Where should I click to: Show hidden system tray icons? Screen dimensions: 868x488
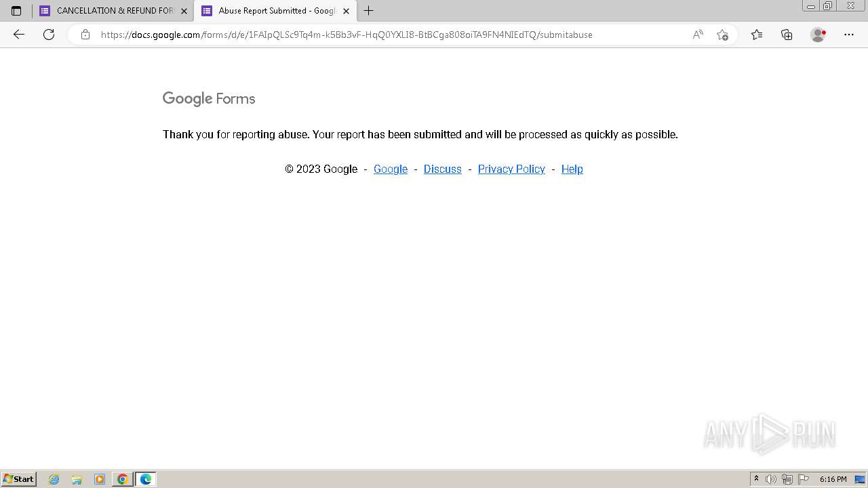coord(756,479)
